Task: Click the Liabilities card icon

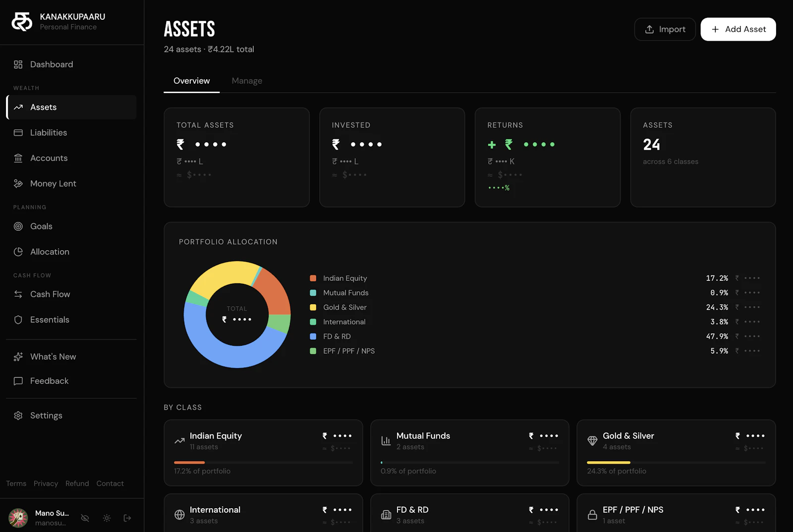Action: coord(18,133)
